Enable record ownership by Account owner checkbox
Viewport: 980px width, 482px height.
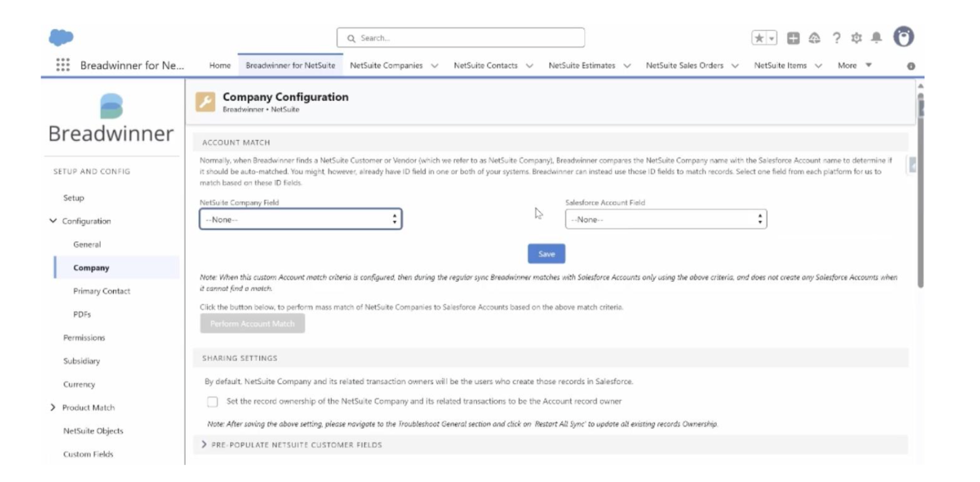[213, 401]
